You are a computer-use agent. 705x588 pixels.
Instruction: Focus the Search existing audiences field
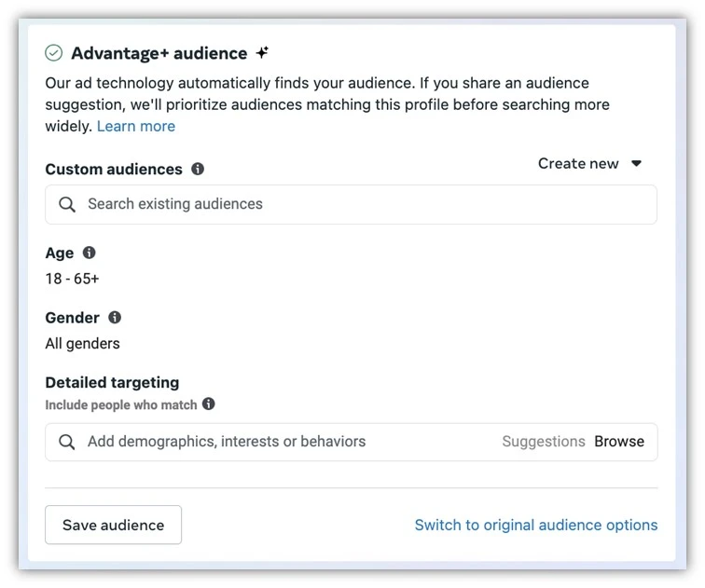point(352,204)
